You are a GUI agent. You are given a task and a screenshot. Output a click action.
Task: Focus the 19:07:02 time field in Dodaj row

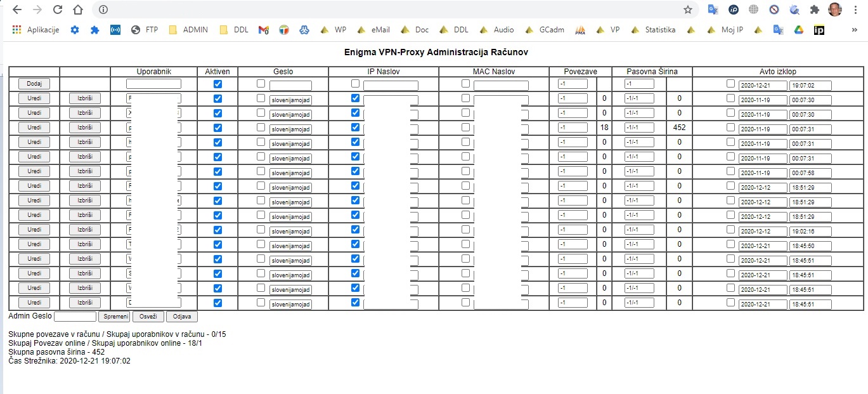(810, 85)
